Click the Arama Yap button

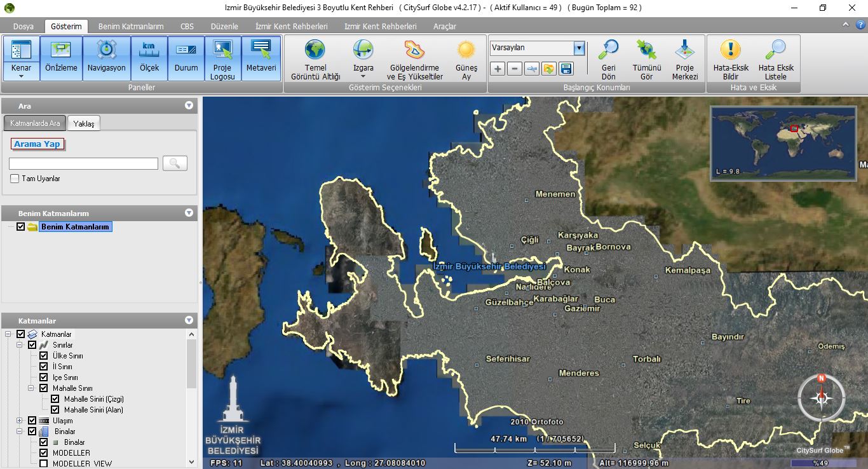point(37,144)
